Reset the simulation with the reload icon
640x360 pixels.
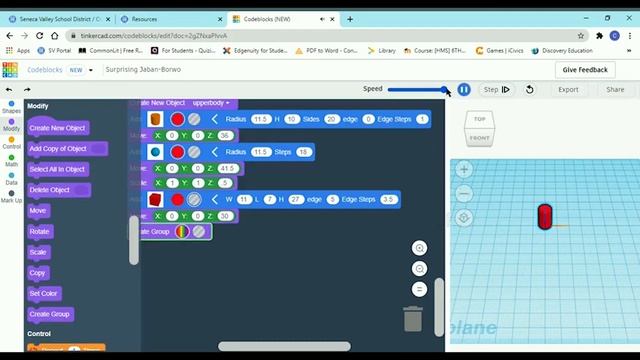point(529,89)
